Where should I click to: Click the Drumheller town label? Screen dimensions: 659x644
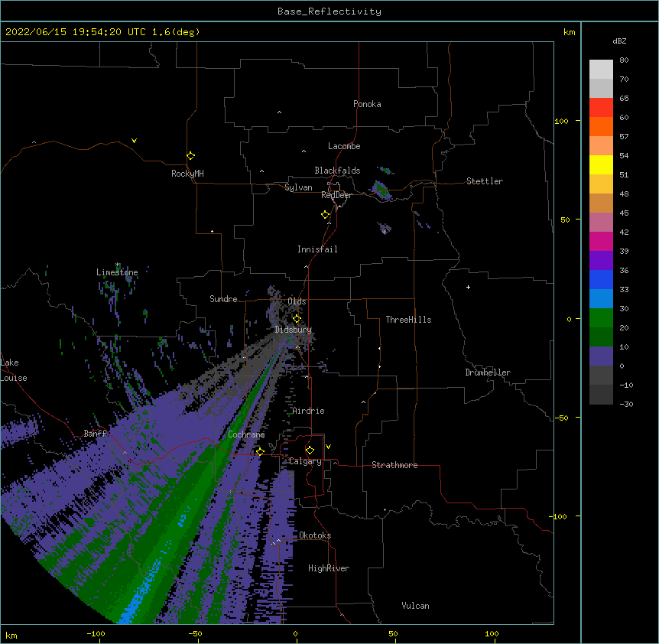coord(488,372)
